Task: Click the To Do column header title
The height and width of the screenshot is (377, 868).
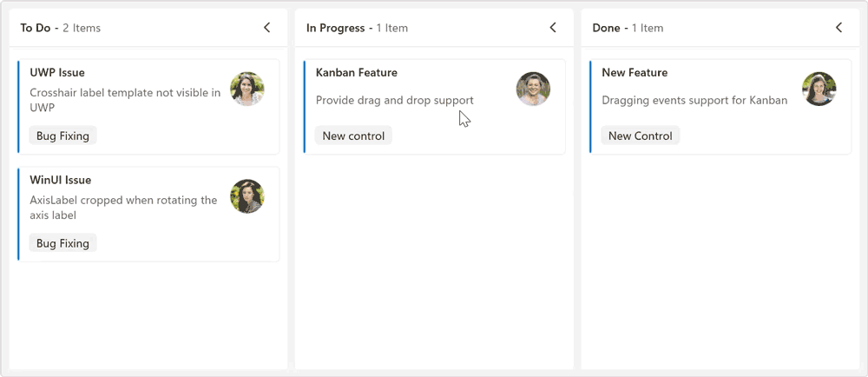Action: tap(36, 28)
